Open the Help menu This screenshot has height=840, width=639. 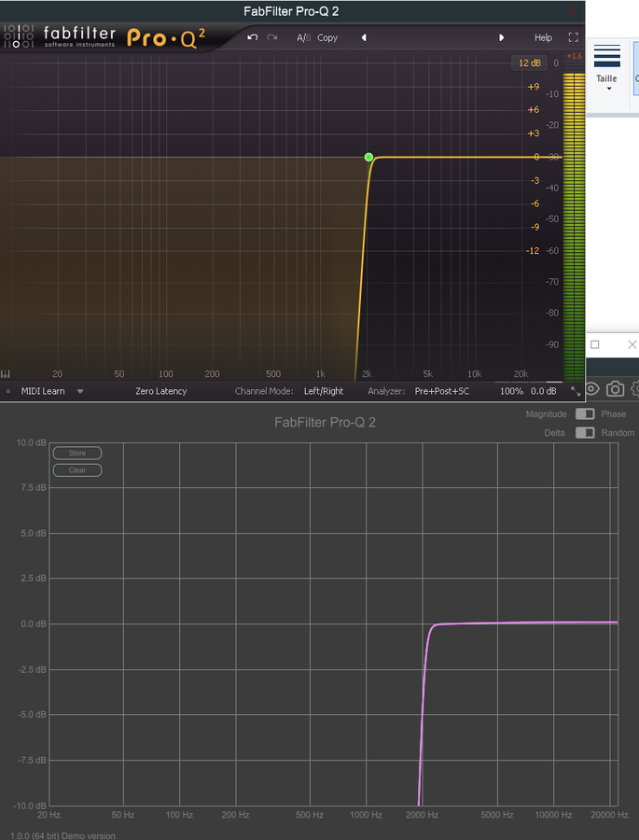[543, 37]
